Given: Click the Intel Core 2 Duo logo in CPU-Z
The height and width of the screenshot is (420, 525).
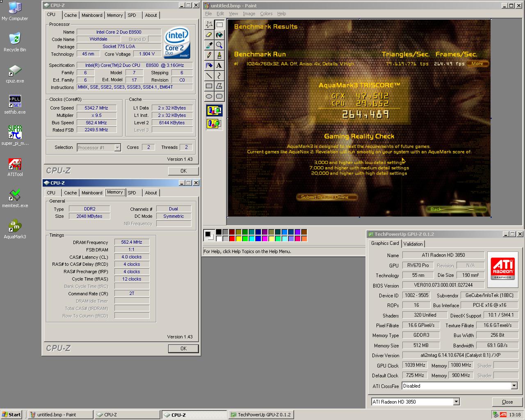Looking at the screenshot, I should [x=177, y=43].
